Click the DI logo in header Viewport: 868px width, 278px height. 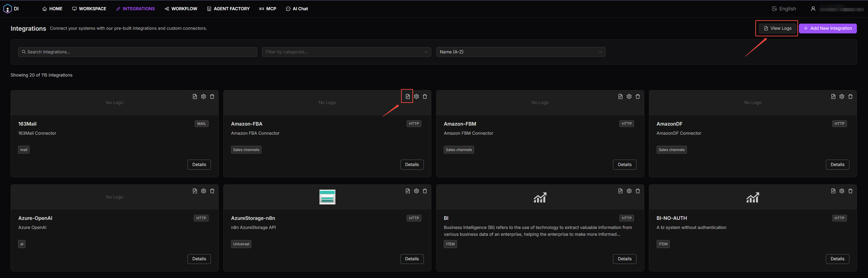8,9
